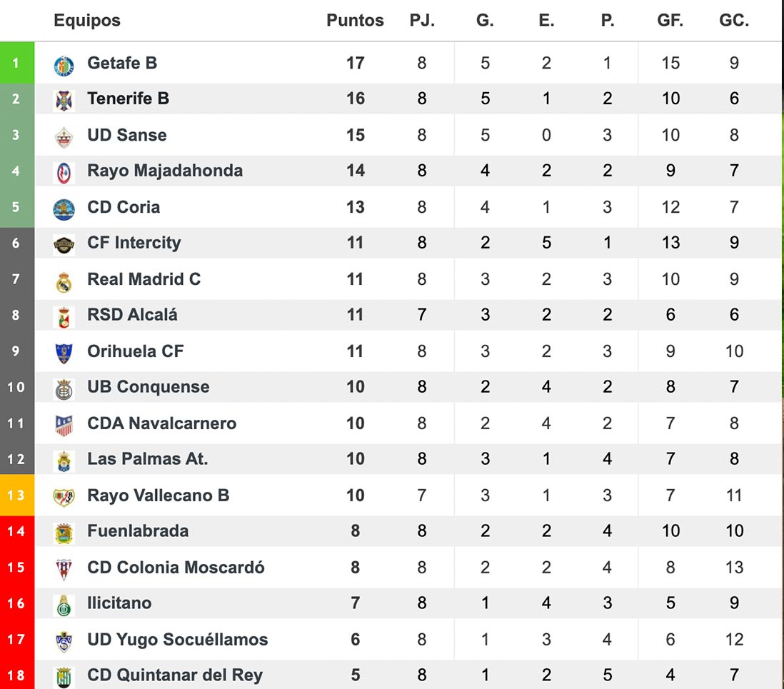The image size is (784, 689).
Task: Click the Las Palmas At. crest
Action: pos(64,461)
